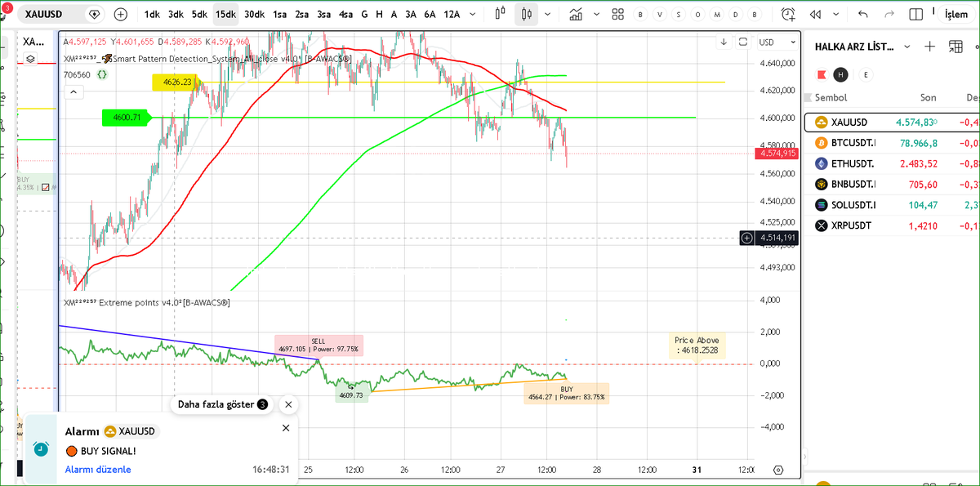Viewport: 980px width, 486px height.
Task: Select the 5dk timeframe
Action: [199, 14]
